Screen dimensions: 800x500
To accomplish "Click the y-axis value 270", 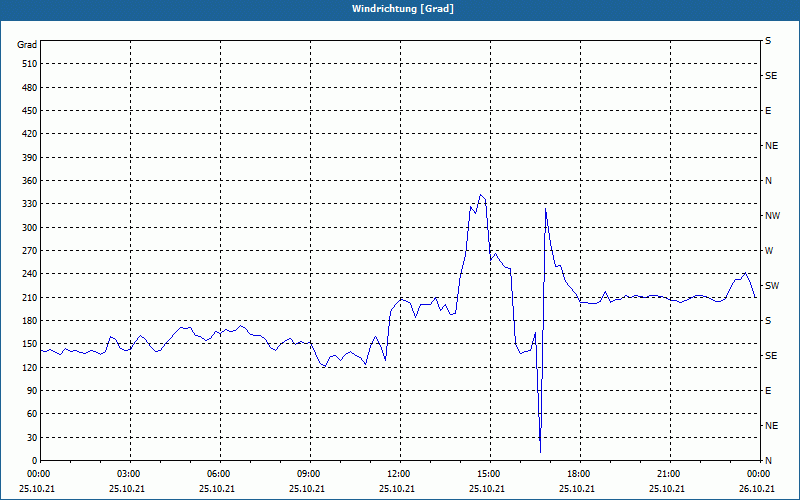I will 30,251.
